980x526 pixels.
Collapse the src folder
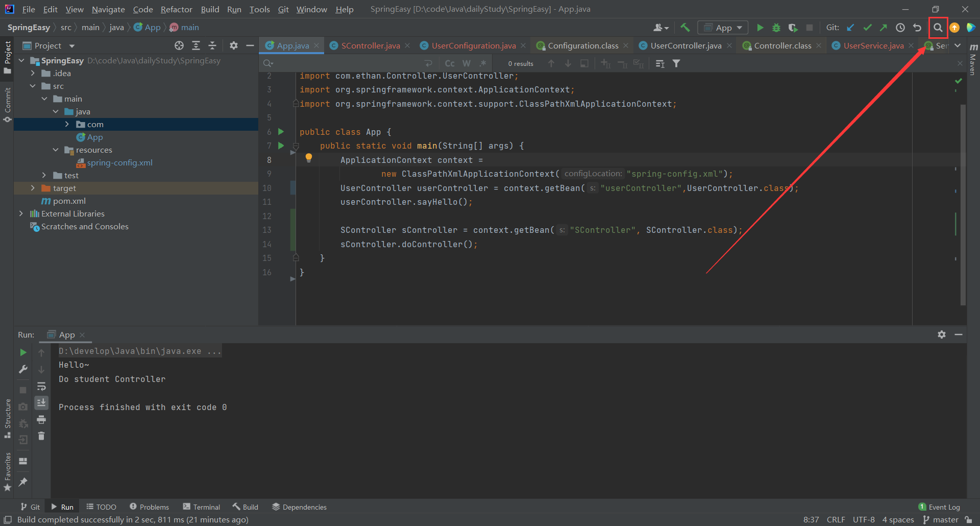[33, 86]
